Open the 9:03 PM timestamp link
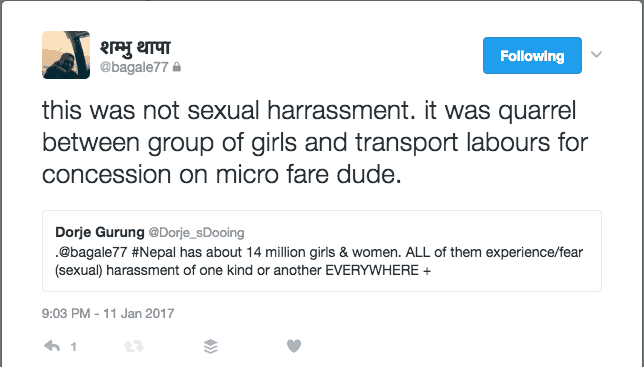This screenshot has height=367, width=644. coord(66,314)
